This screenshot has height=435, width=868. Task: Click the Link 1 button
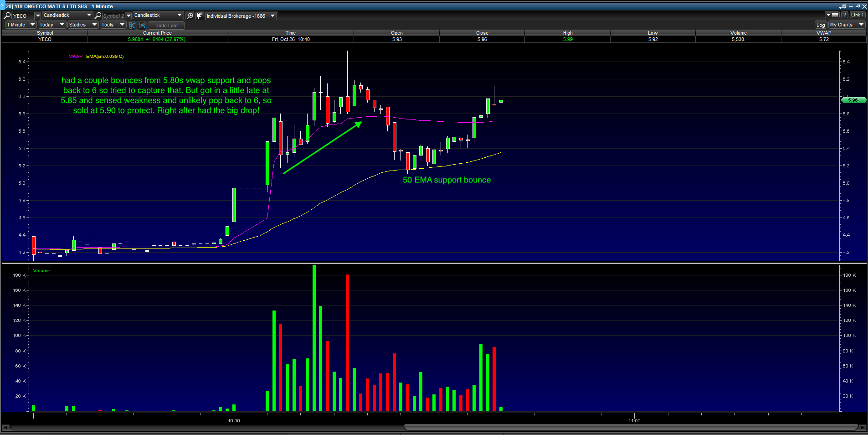858,15
